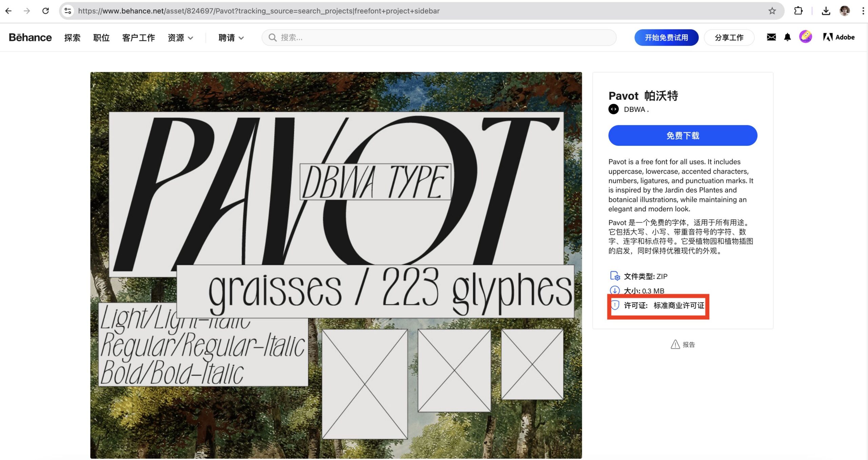Click the 开始免费试用 button
This screenshot has width=868, height=460.
click(666, 37)
